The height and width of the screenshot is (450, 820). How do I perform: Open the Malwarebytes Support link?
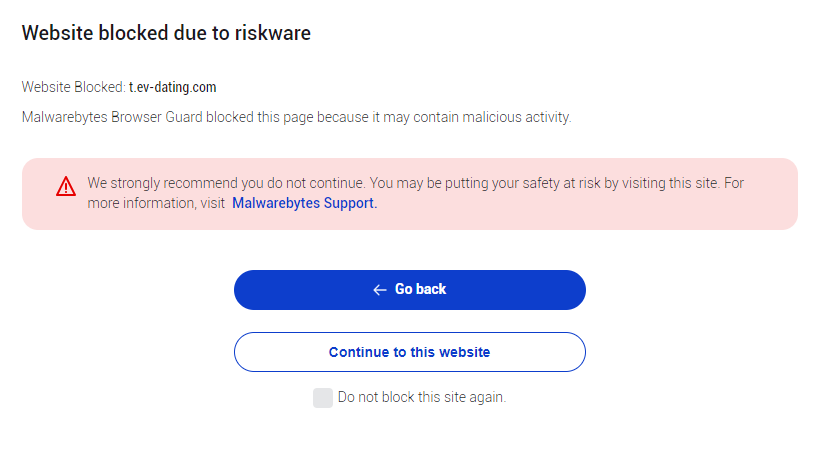[304, 203]
